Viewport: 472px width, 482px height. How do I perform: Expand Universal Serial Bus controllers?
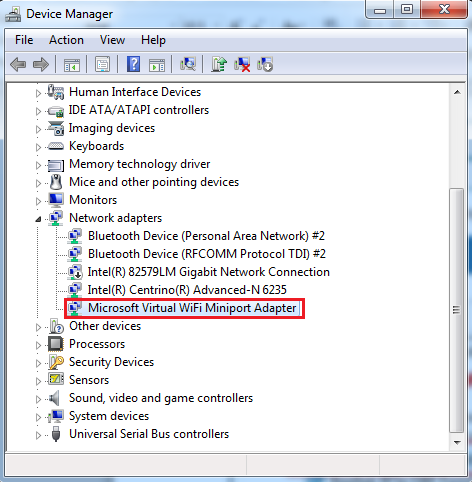click(x=38, y=435)
